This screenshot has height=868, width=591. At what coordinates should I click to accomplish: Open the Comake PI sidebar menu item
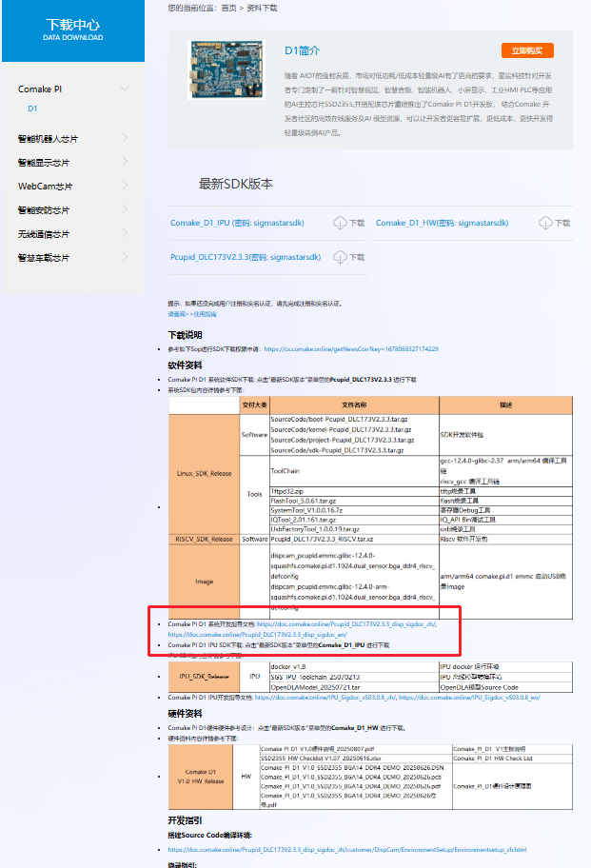tap(40, 89)
